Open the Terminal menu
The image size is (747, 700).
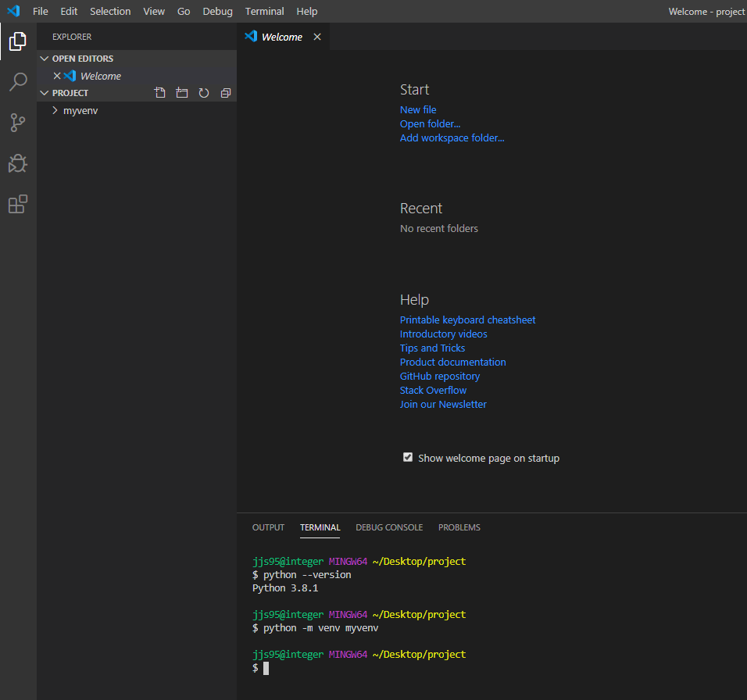265,12
